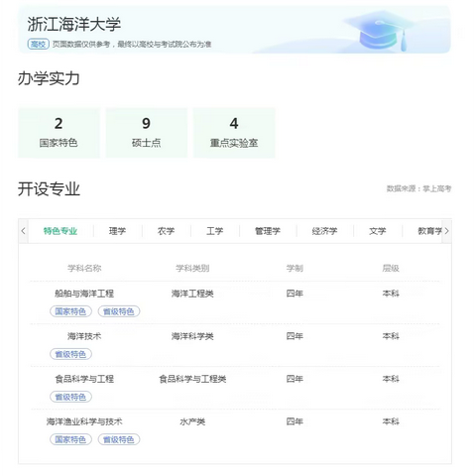This screenshot has height=476, width=476.
Task: Click the 水产类 category cell
Action: [192, 421]
